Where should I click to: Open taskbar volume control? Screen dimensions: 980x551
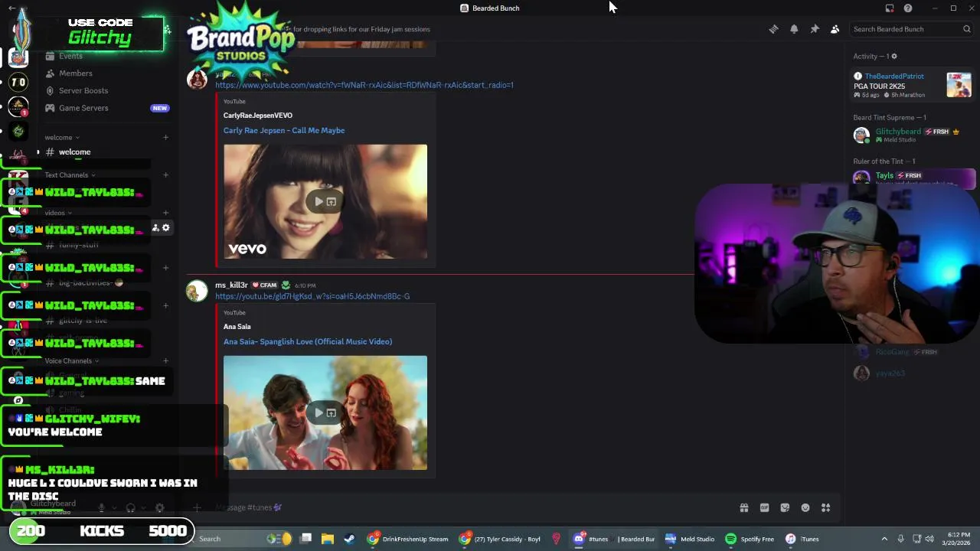pyautogui.click(x=929, y=539)
